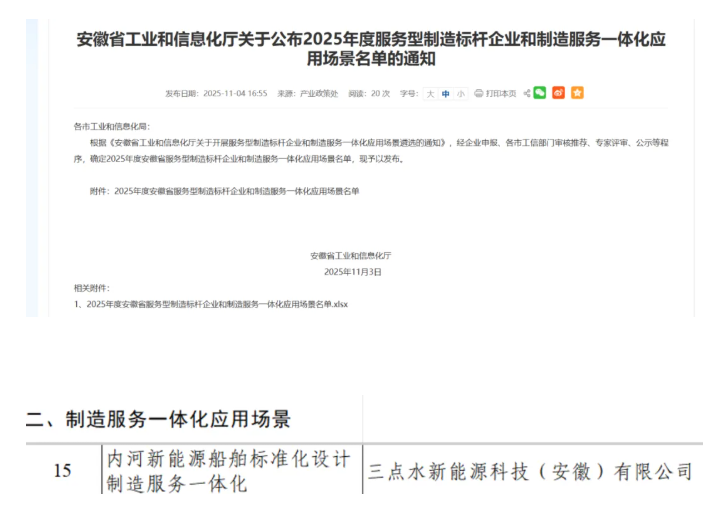Click the printer icon beside 打印本页
Screen dimensions: 725x518
point(478,93)
